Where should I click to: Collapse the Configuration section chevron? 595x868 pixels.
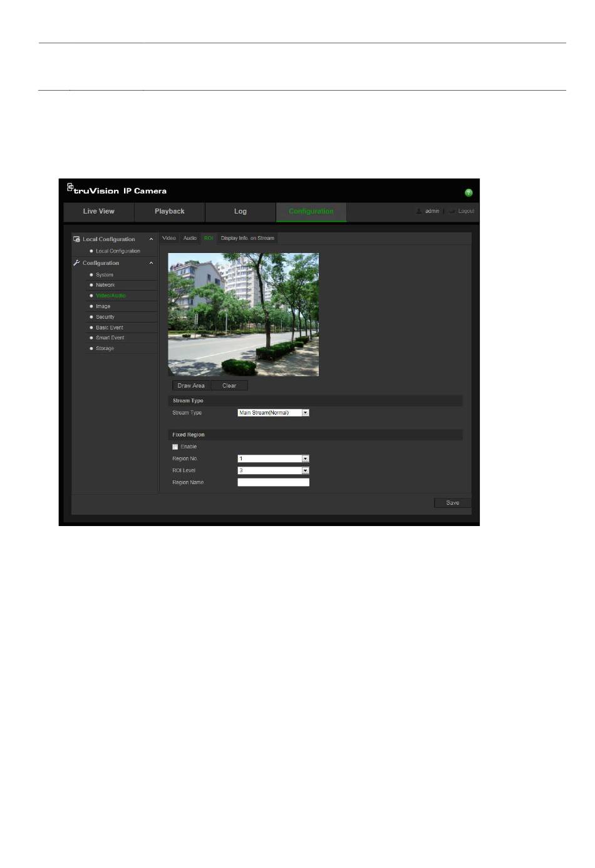tap(151, 263)
